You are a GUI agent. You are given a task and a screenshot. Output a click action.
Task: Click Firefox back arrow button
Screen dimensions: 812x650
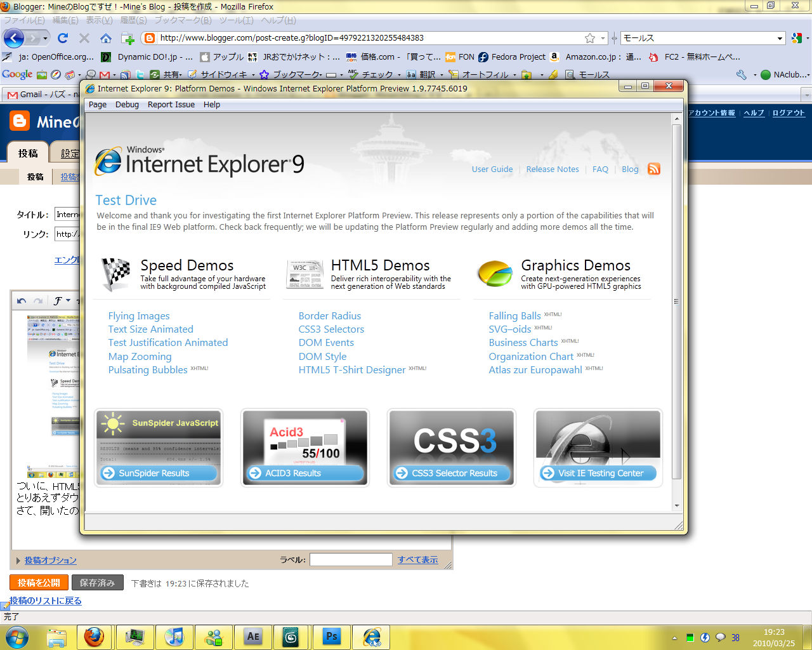pyautogui.click(x=14, y=38)
